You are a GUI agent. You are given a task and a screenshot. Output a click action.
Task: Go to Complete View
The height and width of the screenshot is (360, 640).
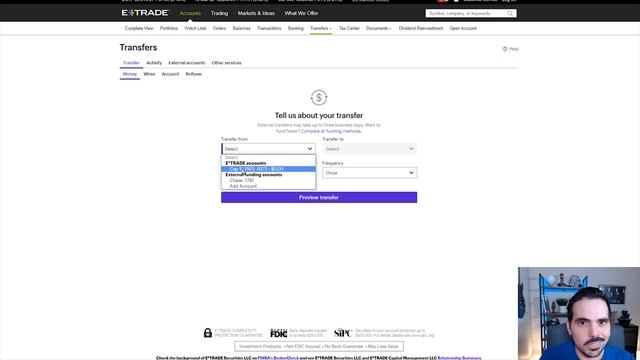point(139,29)
